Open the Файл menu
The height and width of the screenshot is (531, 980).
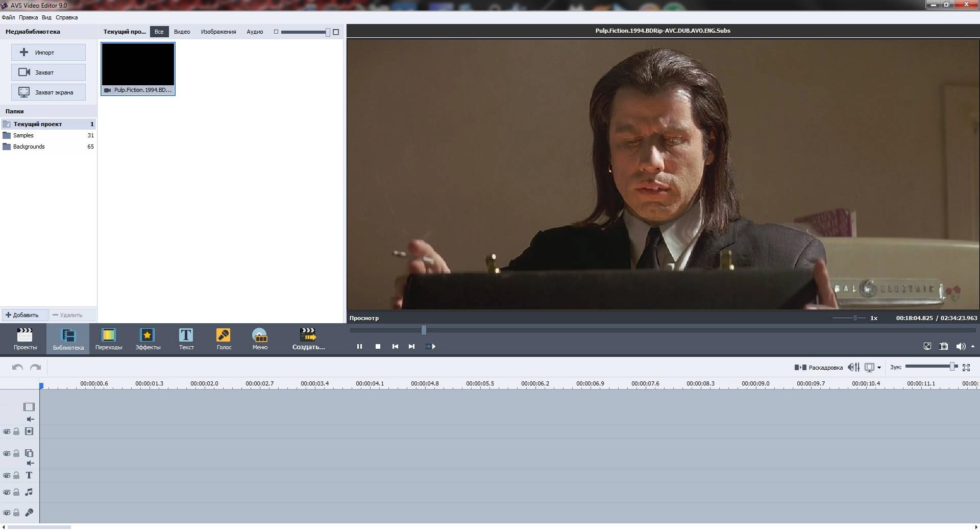8,17
